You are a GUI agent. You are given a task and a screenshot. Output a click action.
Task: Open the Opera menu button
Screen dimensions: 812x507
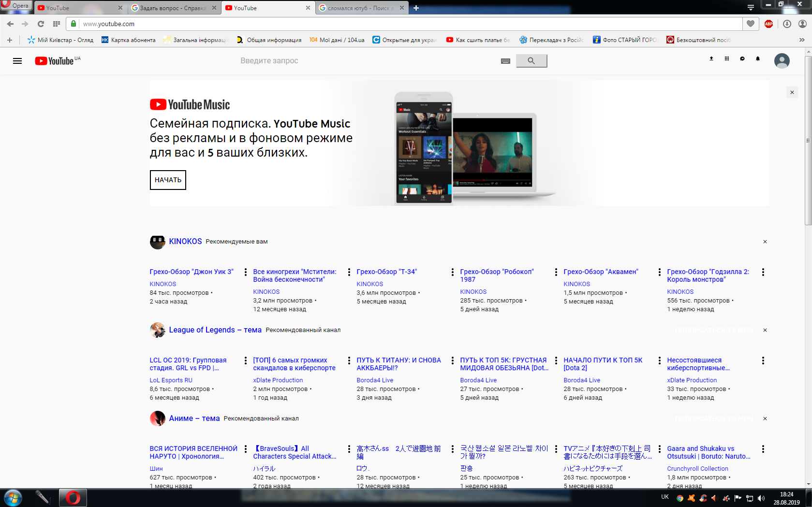pos(16,5)
